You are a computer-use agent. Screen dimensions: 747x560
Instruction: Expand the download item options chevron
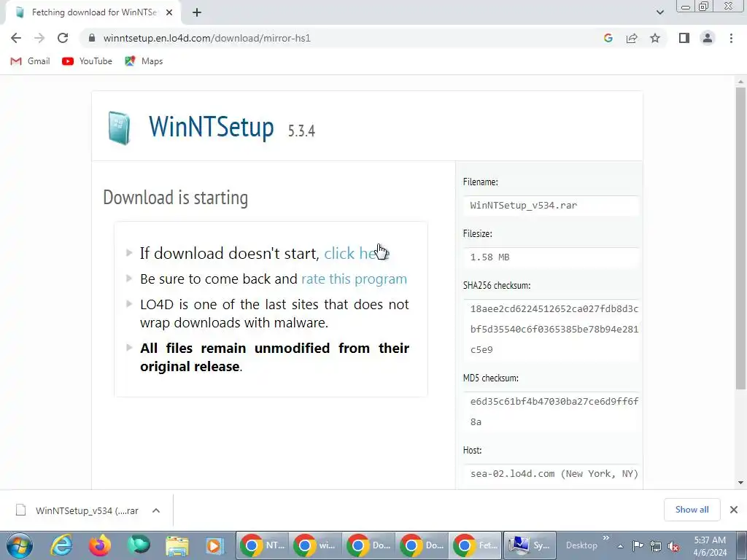156,510
